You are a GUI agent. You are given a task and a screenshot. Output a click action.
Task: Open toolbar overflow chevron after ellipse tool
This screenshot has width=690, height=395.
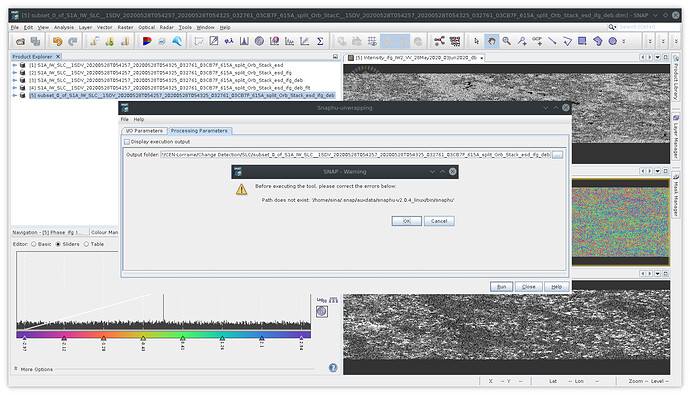coord(624,41)
